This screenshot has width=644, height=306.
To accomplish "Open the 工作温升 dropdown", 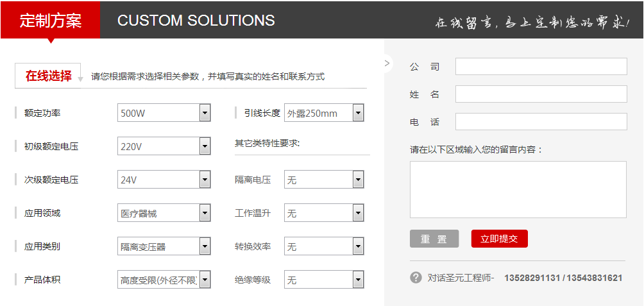I will click(324, 213).
